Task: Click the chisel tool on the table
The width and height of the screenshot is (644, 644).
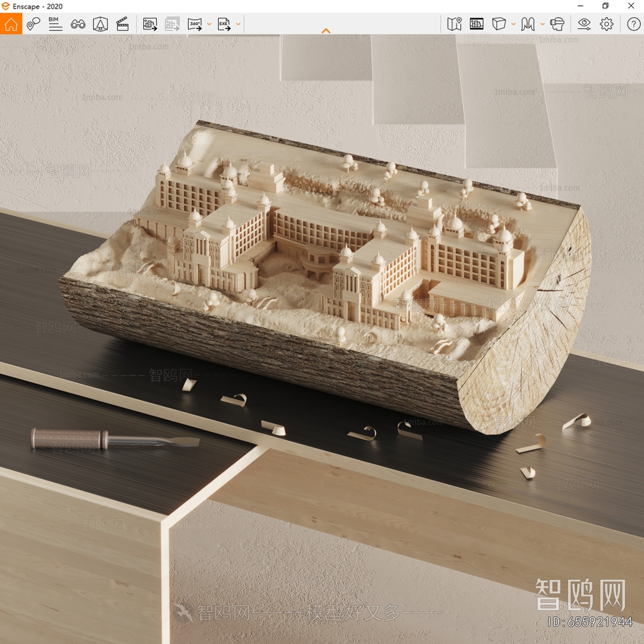Action: click(x=115, y=439)
